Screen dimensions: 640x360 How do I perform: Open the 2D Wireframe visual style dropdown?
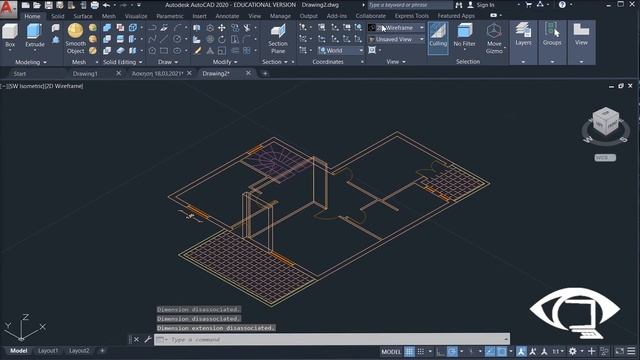pos(396,28)
